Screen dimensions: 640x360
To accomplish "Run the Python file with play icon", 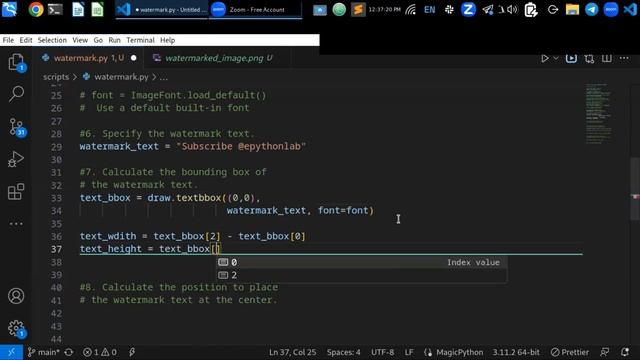I will point(544,58).
